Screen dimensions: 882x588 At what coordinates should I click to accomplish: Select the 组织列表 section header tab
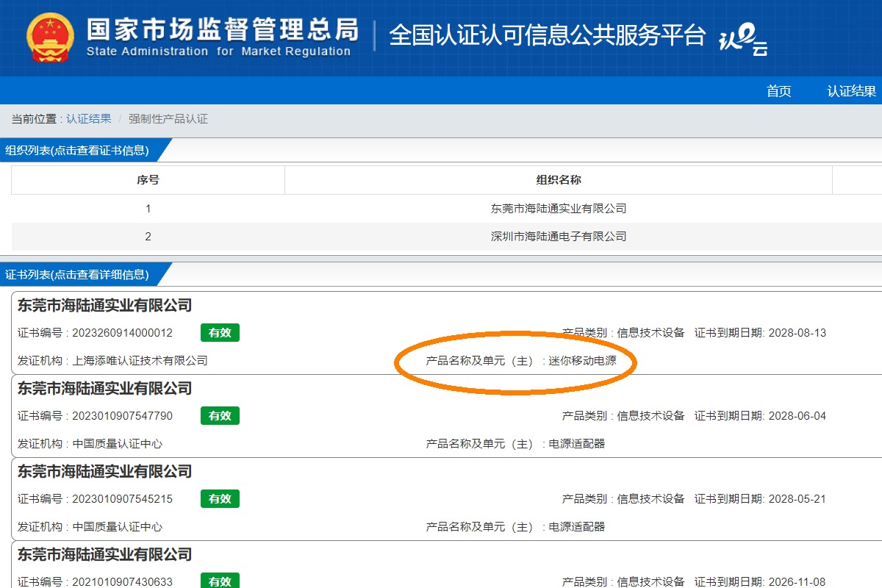tap(77, 151)
